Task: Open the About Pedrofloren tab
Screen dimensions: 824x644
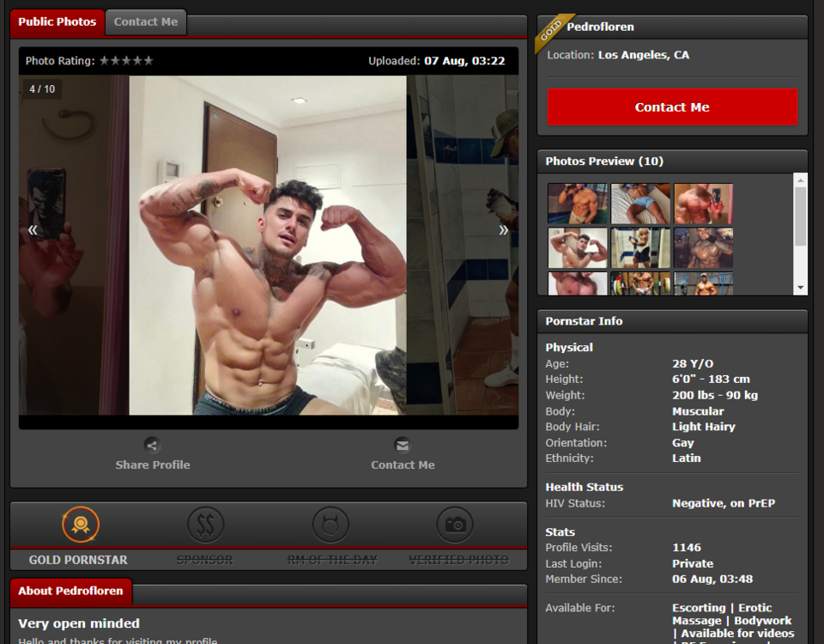Action: pyautogui.click(x=70, y=591)
